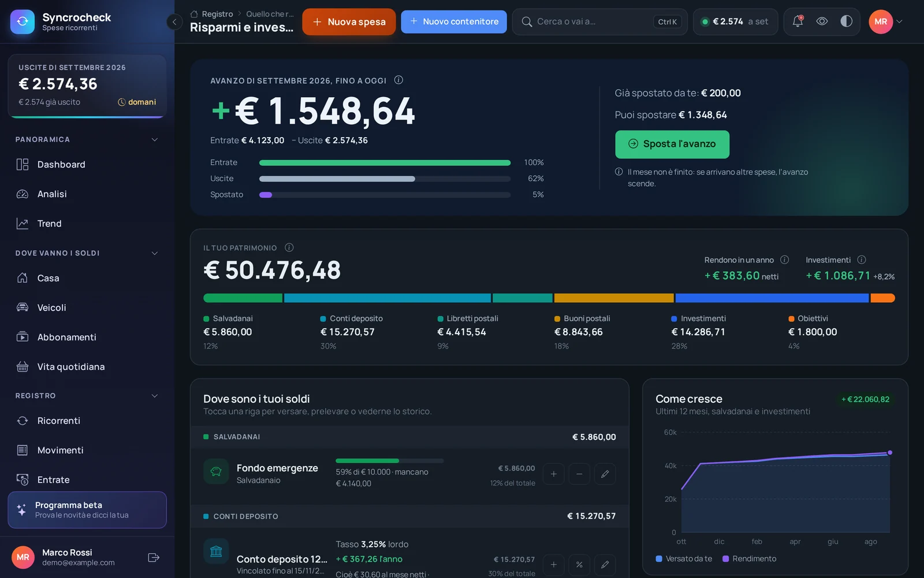Screen dimensions: 924x578
Task: Toggle dark/light theme icon
Action: [x=846, y=21]
